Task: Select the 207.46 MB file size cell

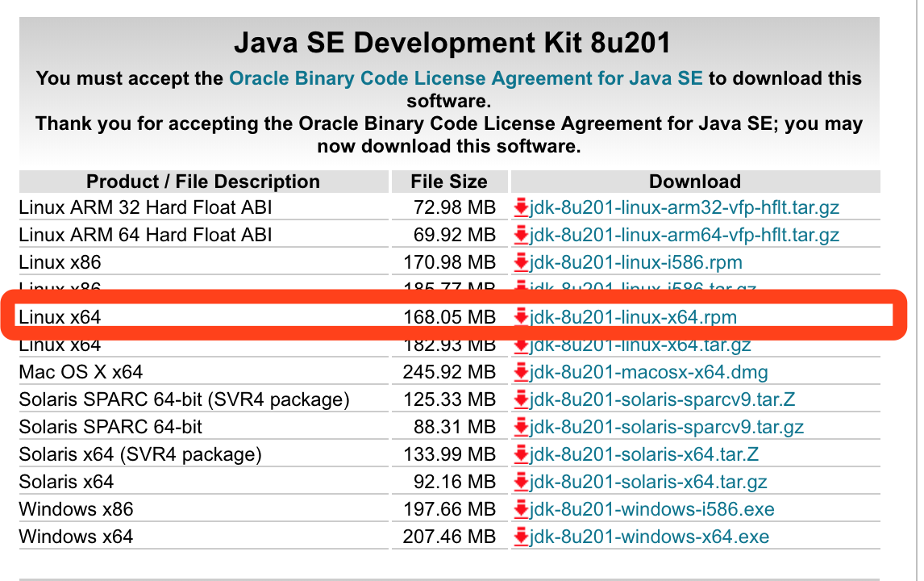Action: 450,537
